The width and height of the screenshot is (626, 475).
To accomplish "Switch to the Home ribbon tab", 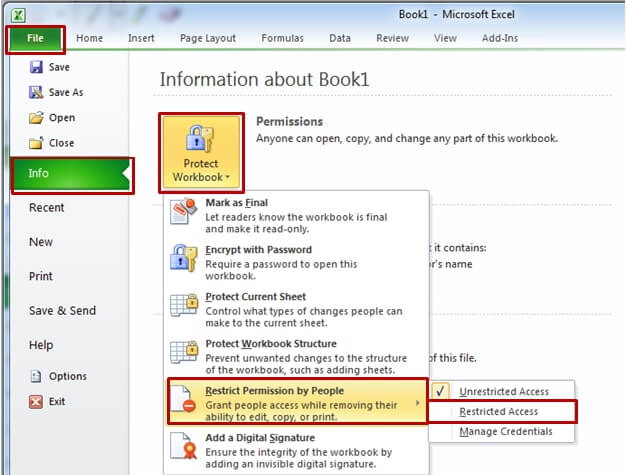I will 89,38.
